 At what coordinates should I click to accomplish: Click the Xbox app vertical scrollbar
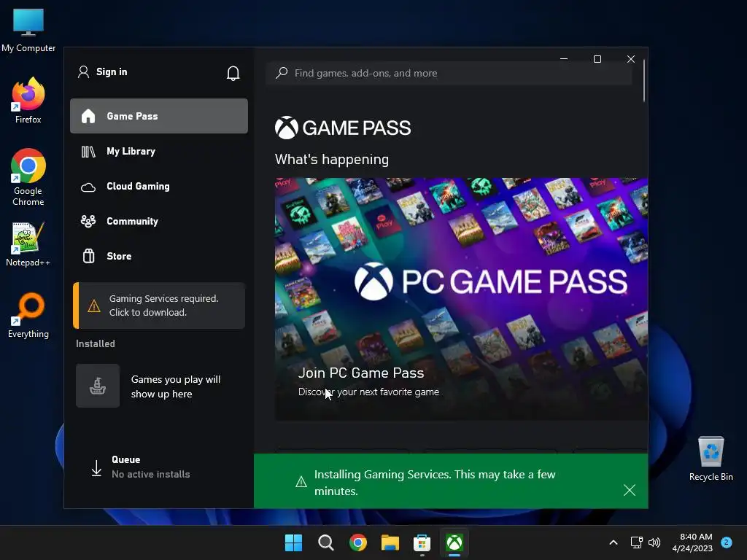tap(644, 80)
